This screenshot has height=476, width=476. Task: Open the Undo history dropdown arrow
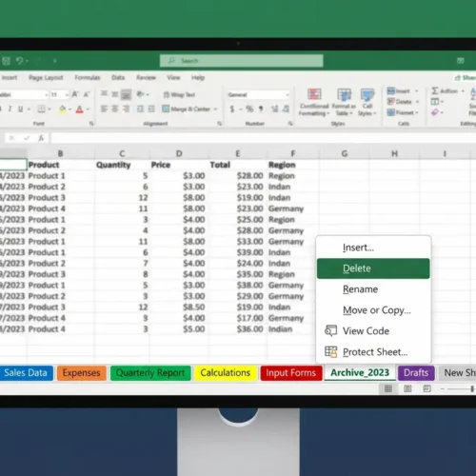[x=28, y=61]
